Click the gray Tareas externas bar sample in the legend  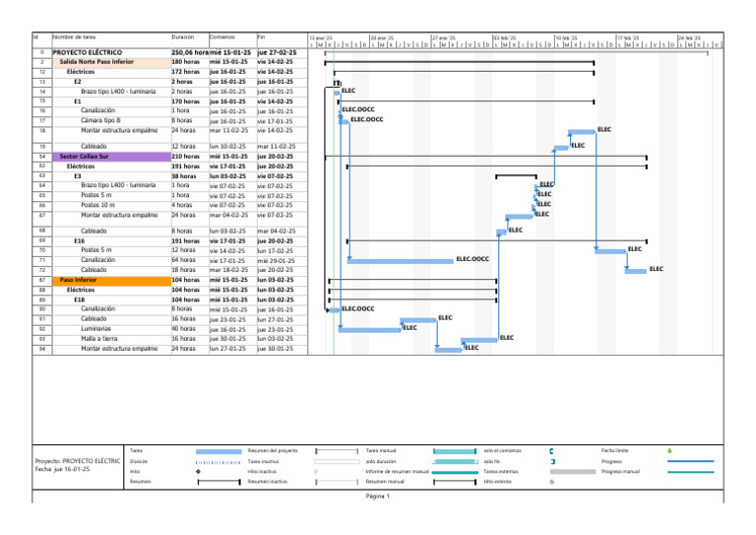click(x=573, y=471)
